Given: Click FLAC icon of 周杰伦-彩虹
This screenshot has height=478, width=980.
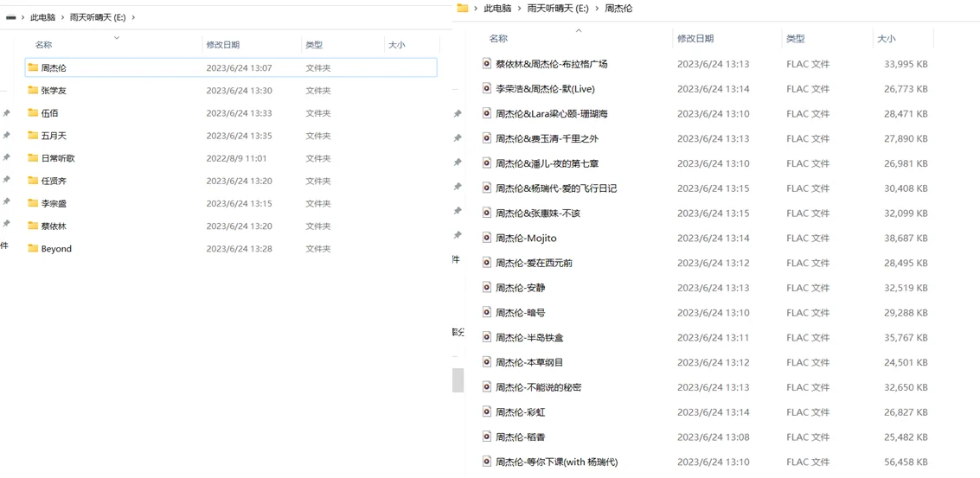Looking at the screenshot, I should click(487, 411).
